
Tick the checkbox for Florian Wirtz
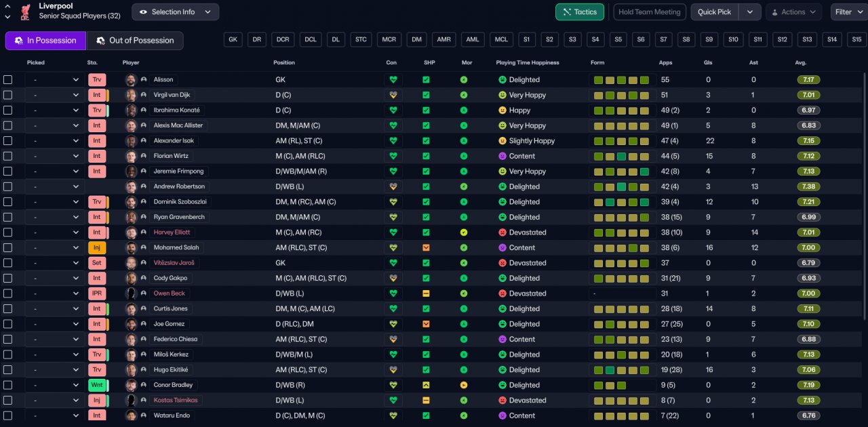pyautogui.click(x=7, y=156)
